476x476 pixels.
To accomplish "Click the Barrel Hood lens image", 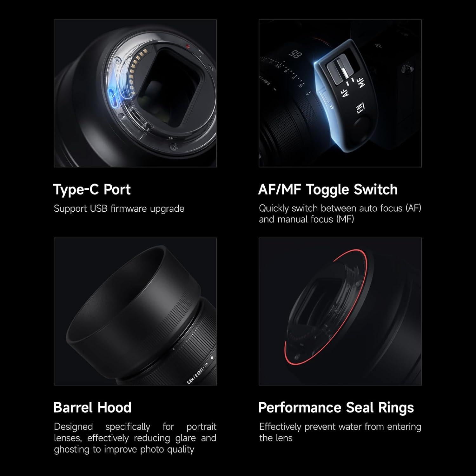I will pos(135,311).
